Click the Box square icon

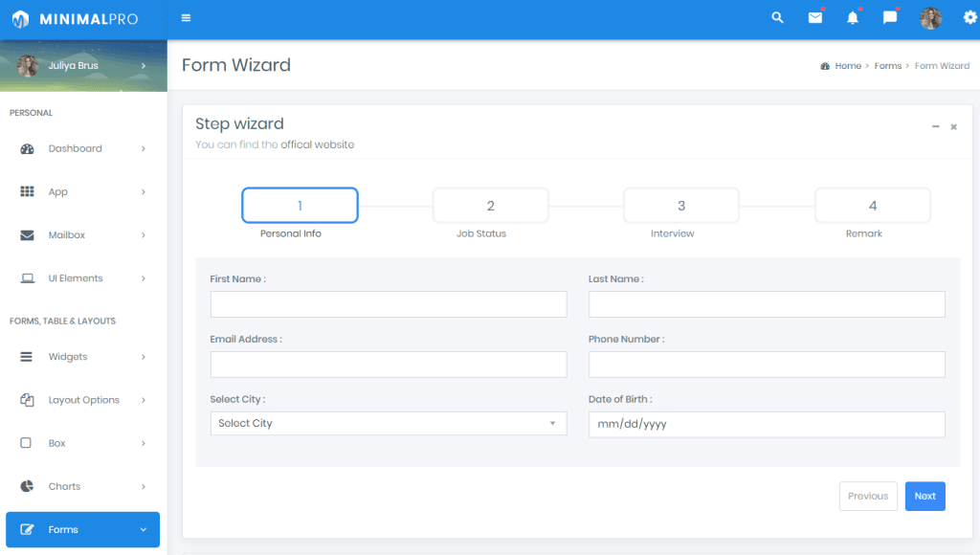click(26, 442)
